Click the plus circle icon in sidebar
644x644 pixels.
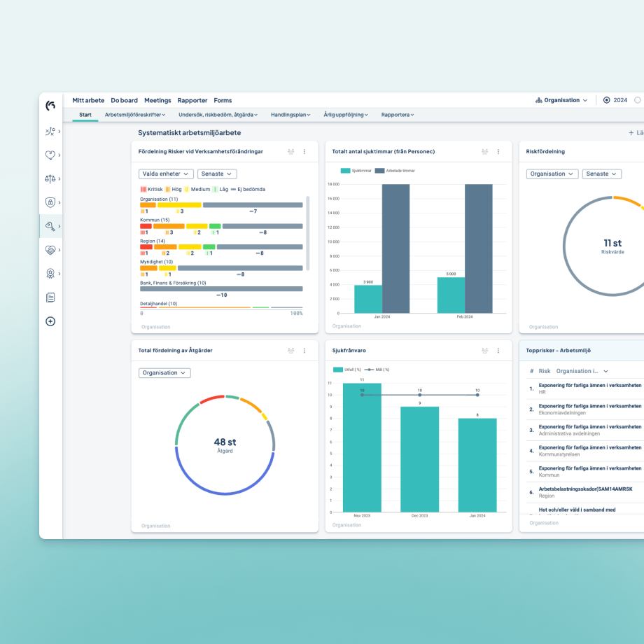tap(50, 321)
